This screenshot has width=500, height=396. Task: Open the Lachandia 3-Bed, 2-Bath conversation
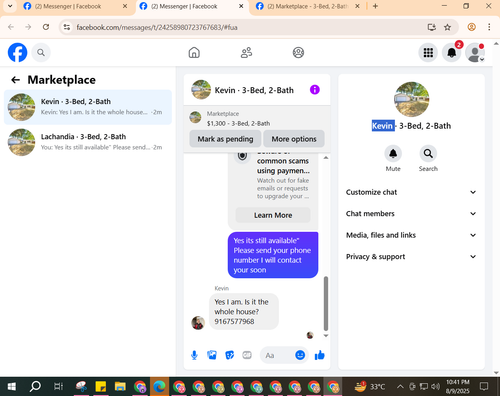(88, 142)
